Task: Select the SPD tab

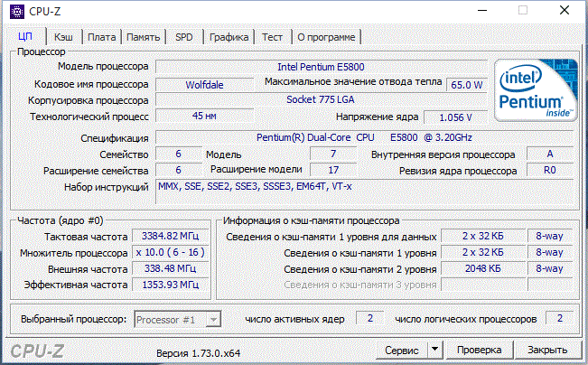Action: (x=184, y=37)
